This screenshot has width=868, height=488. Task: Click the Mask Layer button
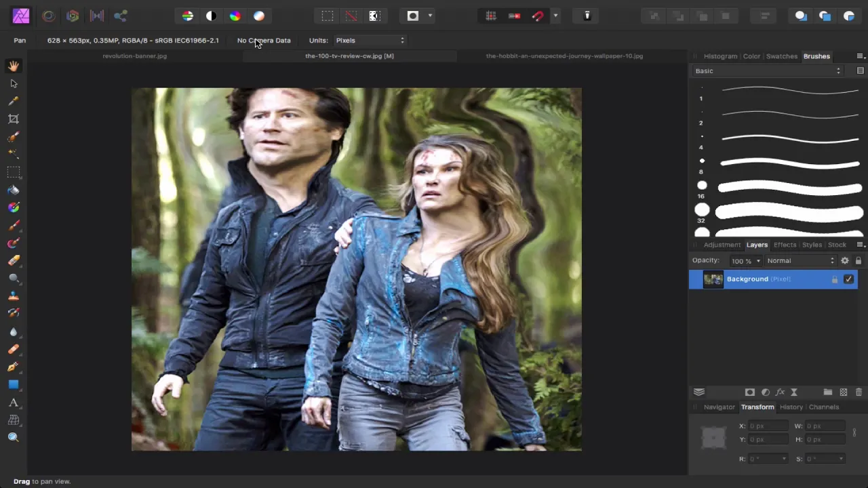pos(750,392)
